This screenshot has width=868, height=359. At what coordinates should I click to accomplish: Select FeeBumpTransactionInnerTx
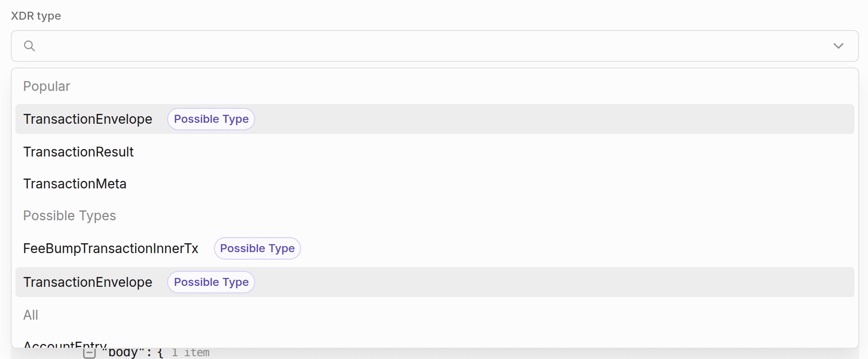pyautogui.click(x=110, y=248)
